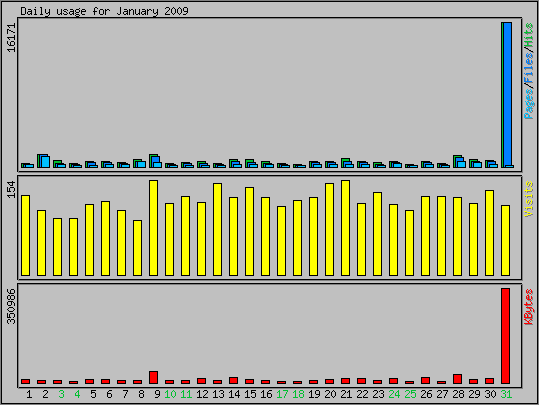Click day label 21 on the x-axis
539x405 pixels.
pyautogui.click(x=346, y=394)
